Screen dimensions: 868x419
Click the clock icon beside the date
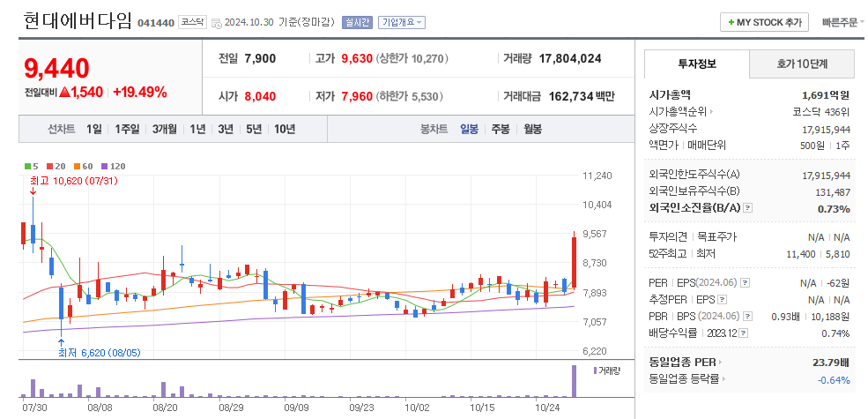[217, 23]
